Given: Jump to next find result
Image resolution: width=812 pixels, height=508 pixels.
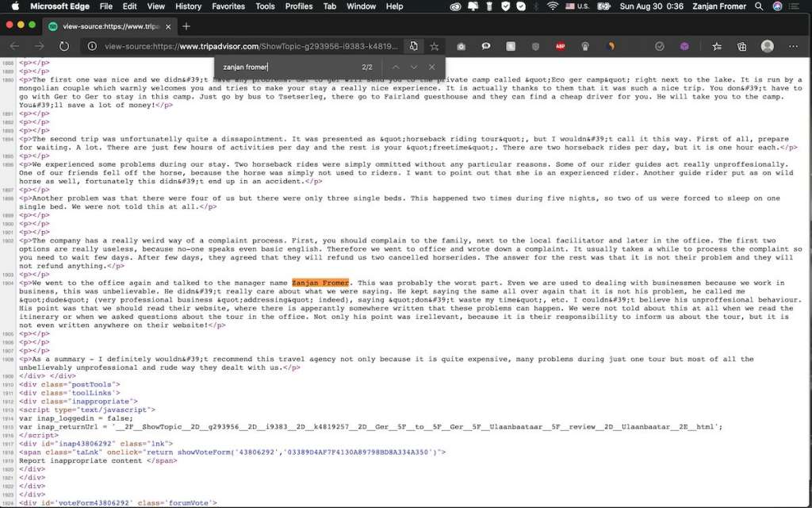Looking at the screenshot, I should (x=414, y=67).
